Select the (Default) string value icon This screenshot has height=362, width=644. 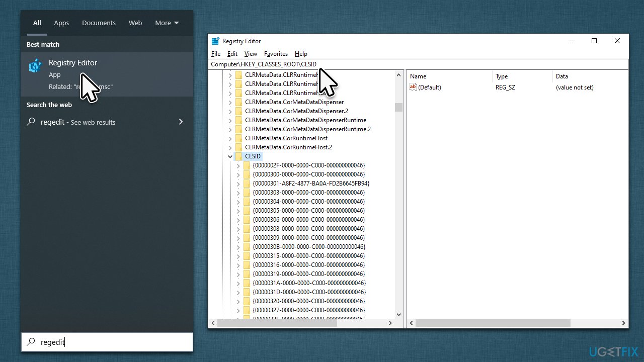413,87
